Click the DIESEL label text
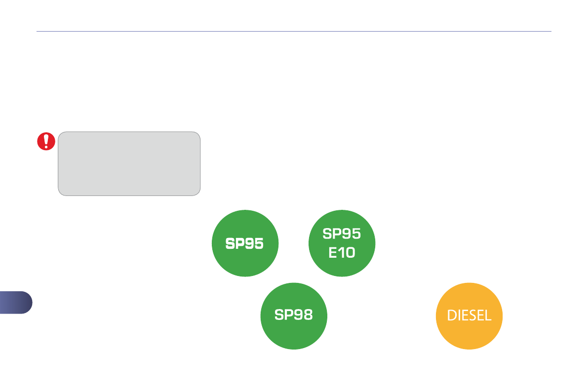 coord(469,316)
